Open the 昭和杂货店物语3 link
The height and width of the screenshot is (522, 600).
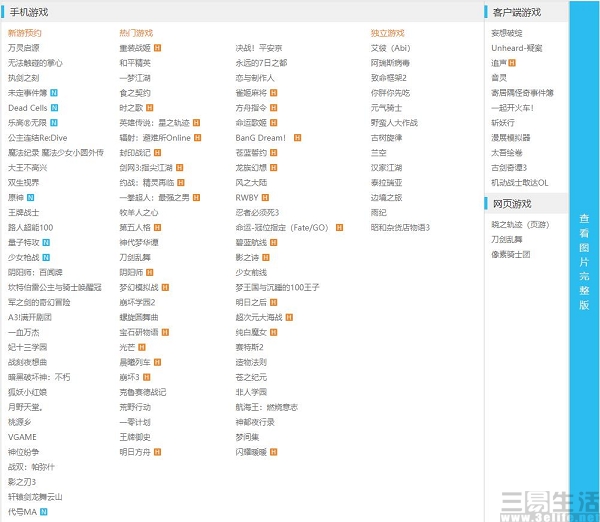[400, 228]
